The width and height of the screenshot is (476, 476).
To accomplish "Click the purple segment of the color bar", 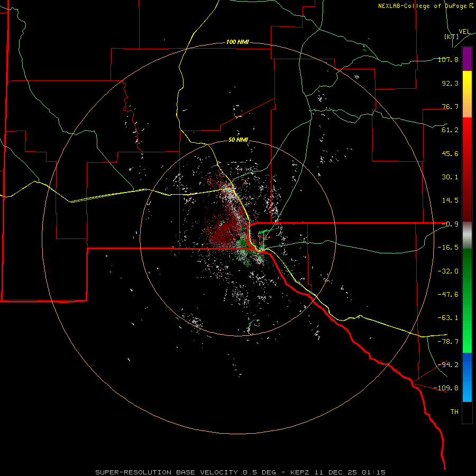I will pos(467,59).
